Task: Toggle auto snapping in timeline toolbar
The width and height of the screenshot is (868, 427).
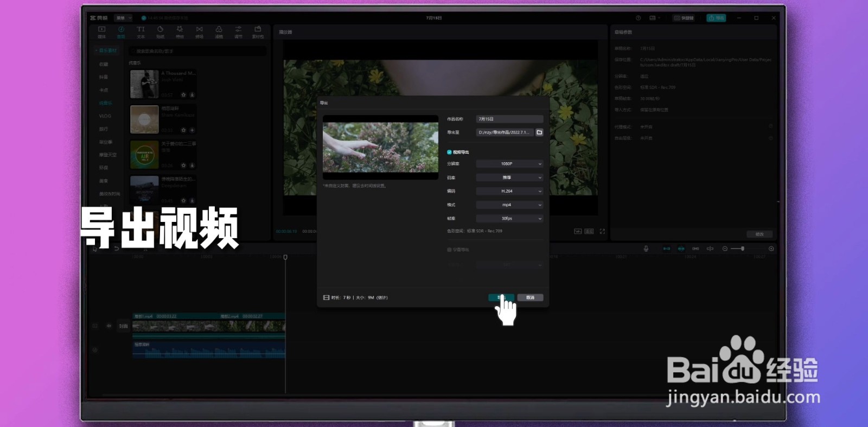Action: [x=681, y=248]
